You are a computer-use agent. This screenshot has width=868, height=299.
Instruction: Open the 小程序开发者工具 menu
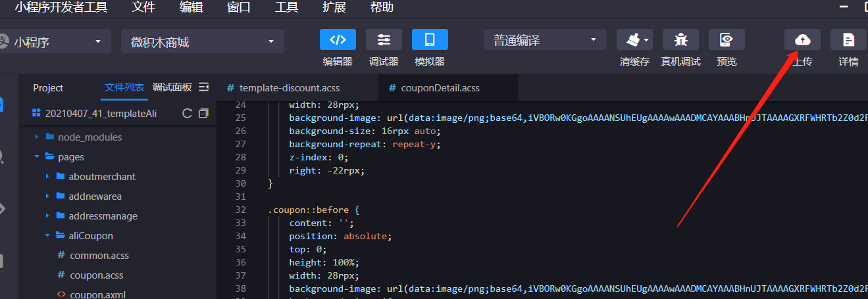(x=61, y=8)
